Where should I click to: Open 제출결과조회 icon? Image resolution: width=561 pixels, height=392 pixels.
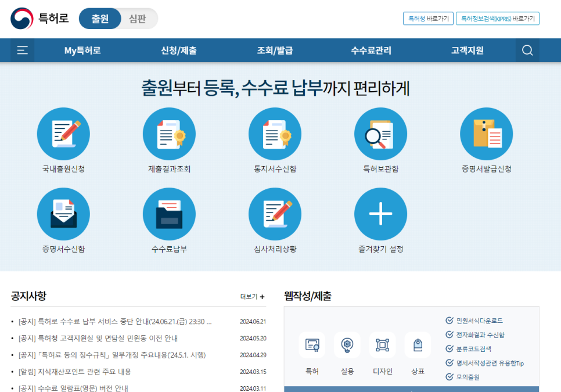tap(169, 134)
